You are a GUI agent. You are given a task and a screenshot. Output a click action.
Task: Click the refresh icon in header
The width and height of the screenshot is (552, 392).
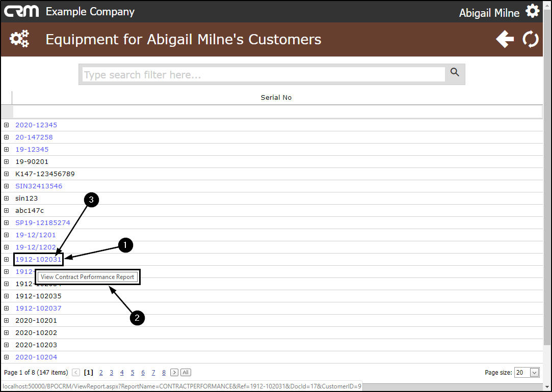point(531,39)
